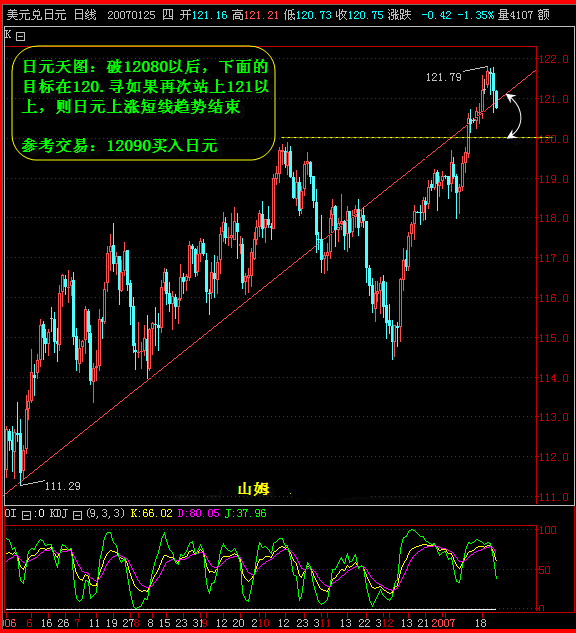
Task: Click the date 20070125 in header
Action: click(131, 15)
